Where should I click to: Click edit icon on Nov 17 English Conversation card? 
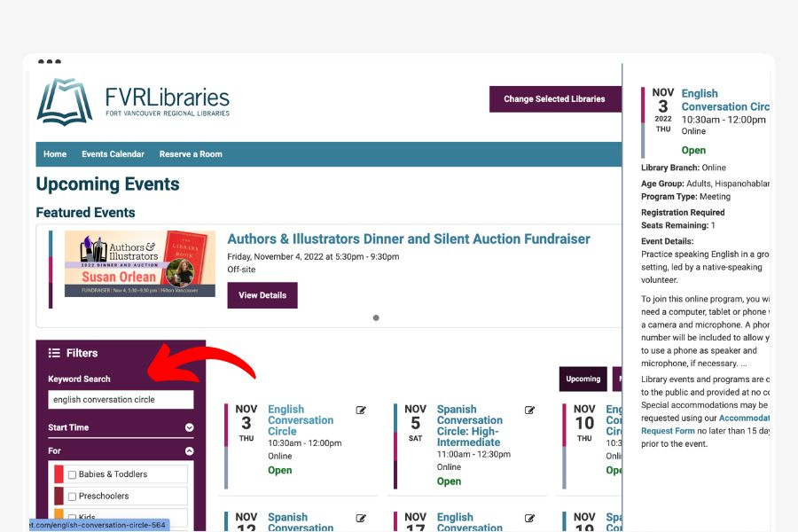click(x=530, y=518)
